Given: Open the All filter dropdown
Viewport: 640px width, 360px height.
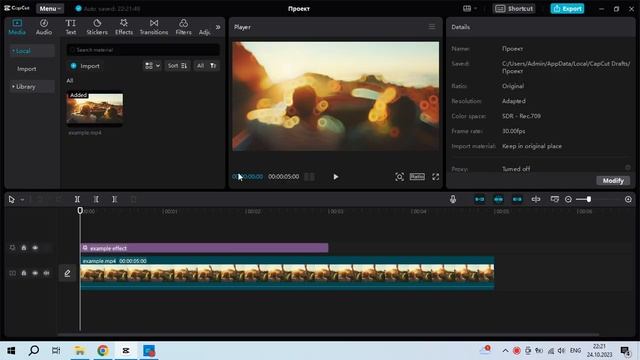Looking at the screenshot, I should pos(206,66).
